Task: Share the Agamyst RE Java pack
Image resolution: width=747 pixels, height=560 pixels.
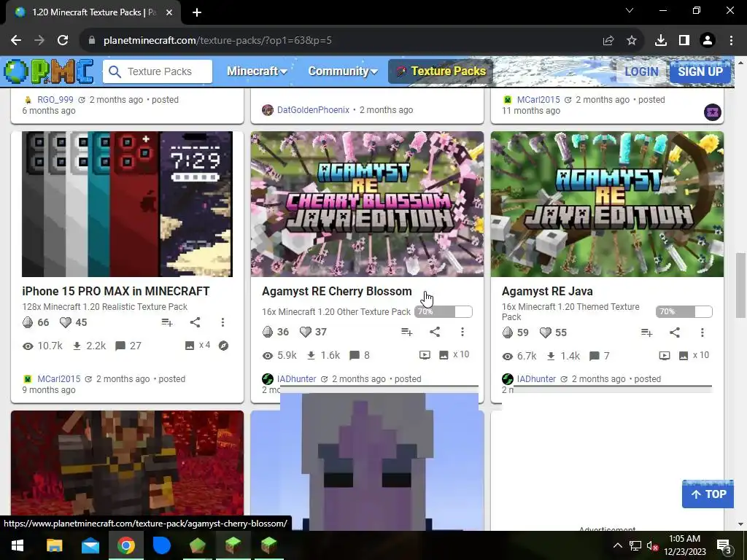Action: click(x=675, y=332)
